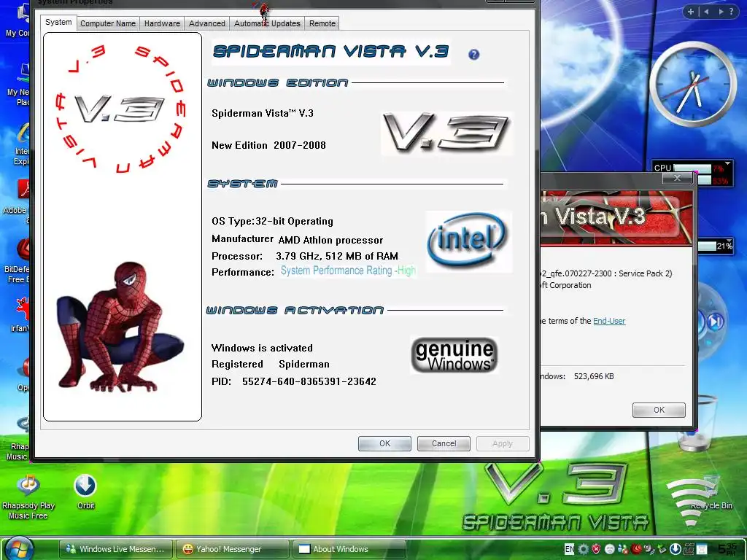Click media player gadget play/next button
This screenshot has height=560, width=747.
pyautogui.click(x=715, y=322)
